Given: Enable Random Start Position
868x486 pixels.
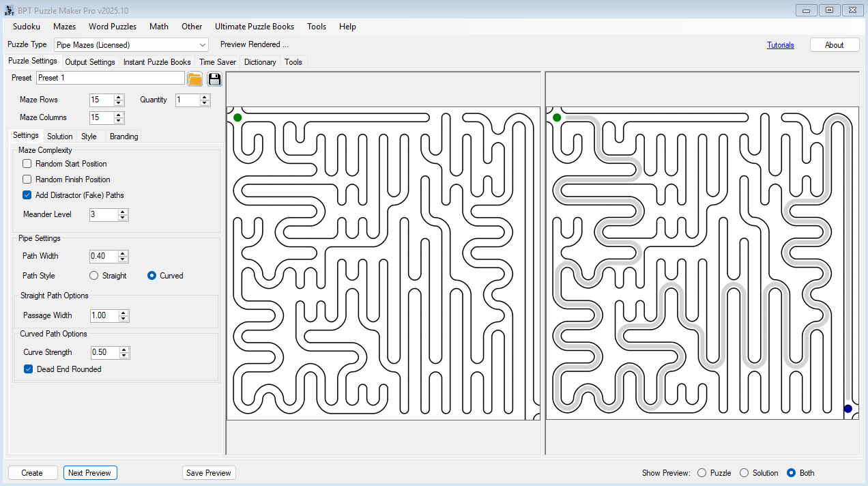Looking at the screenshot, I should [26, 163].
